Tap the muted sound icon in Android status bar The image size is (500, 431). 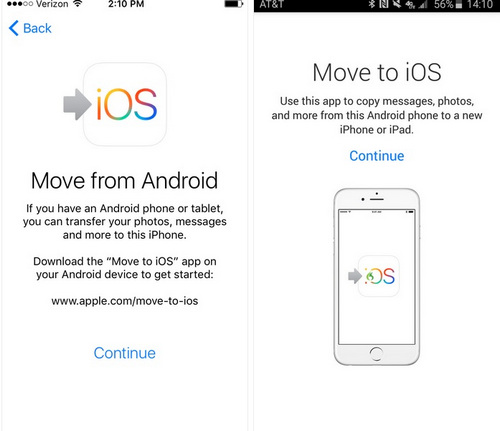[x=397, y=4]
